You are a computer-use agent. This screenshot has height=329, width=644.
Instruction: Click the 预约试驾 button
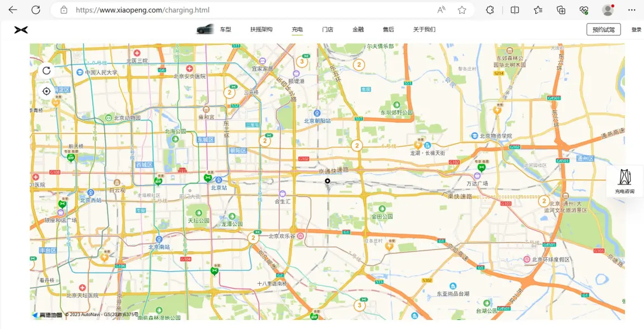[603, 30]
